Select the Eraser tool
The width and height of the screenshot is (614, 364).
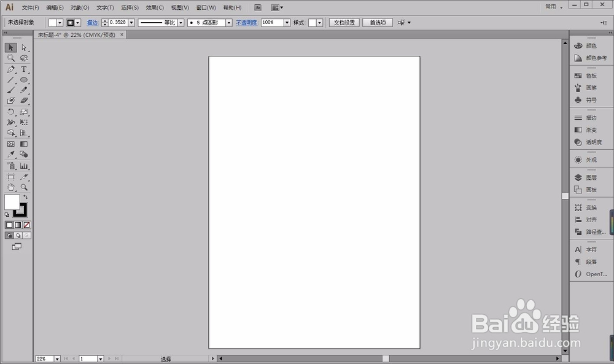[x=24, y=101]
